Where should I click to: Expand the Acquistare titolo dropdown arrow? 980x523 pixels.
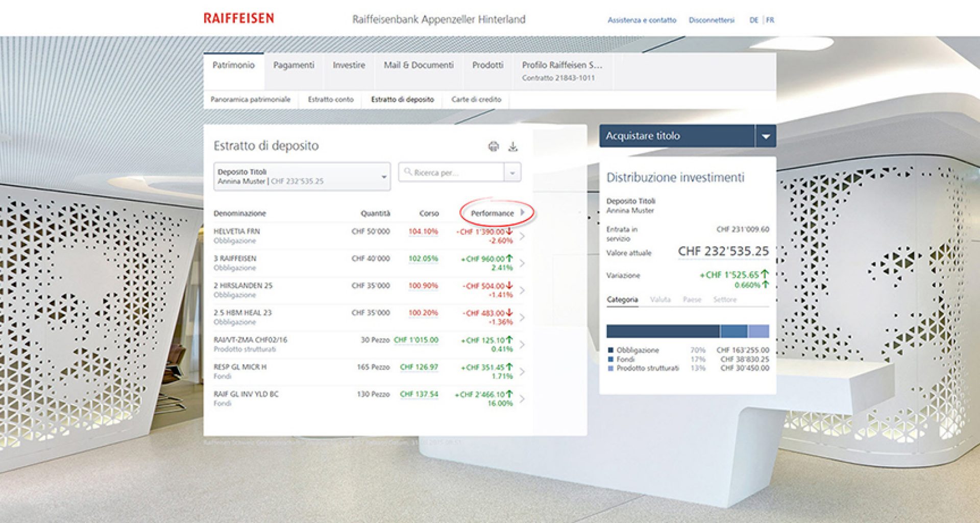point(765,136)
